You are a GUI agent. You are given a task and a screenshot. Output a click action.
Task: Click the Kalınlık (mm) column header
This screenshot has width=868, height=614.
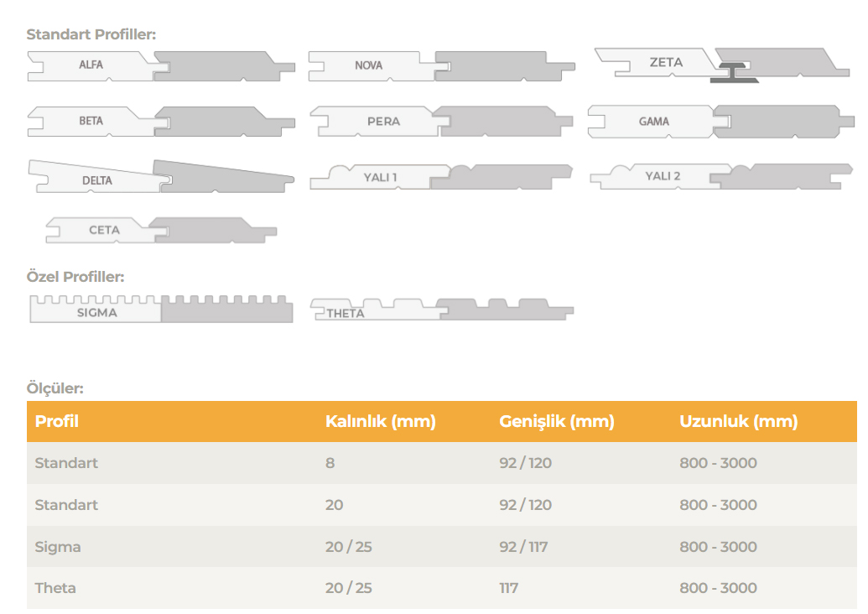(380, 421)
